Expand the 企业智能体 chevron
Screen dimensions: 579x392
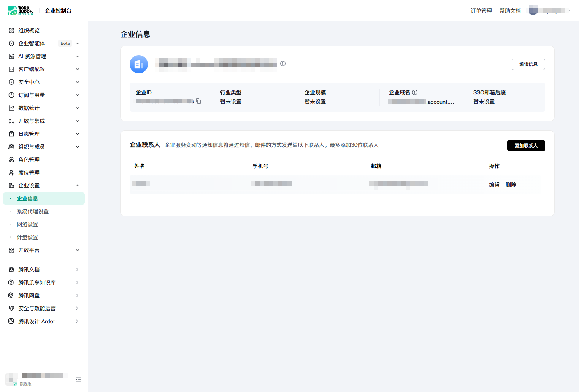pyautogui.click(x=78, y=43)
